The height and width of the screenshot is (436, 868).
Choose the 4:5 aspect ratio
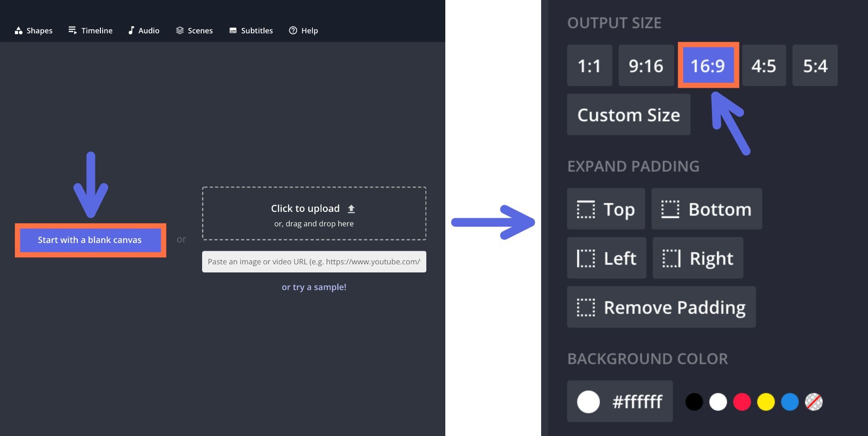(764, 66)
